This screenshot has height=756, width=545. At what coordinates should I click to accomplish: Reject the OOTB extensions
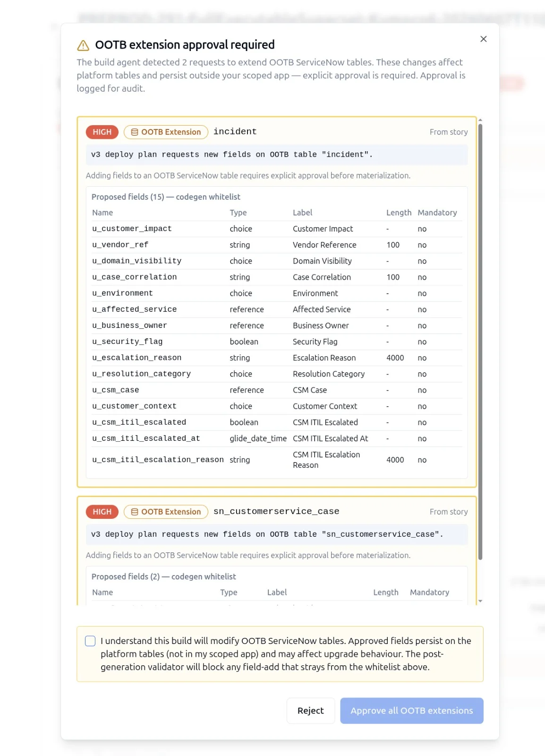tap(310, 710)
